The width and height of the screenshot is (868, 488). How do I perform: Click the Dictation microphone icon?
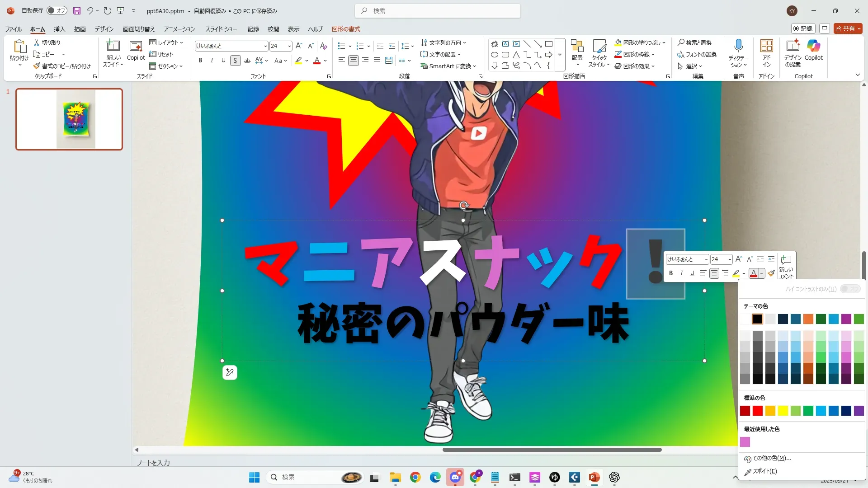click(x=738, y=46)
